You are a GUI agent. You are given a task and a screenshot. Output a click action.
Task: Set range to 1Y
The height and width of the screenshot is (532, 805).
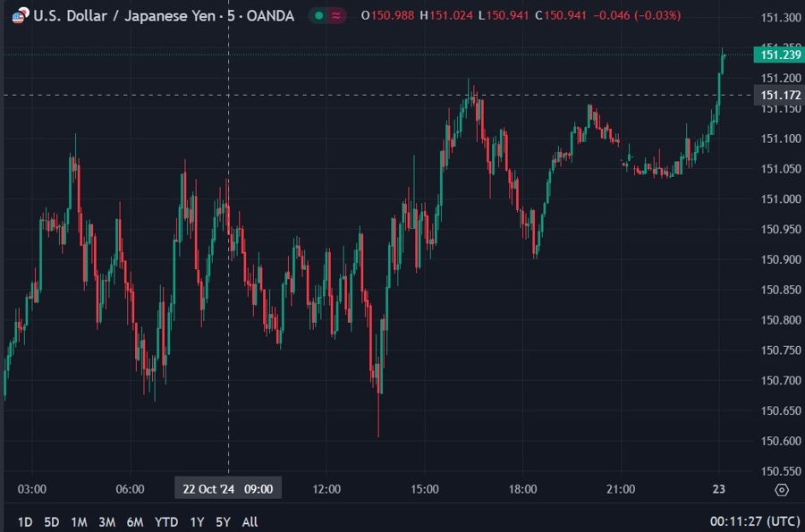[197, 521]
